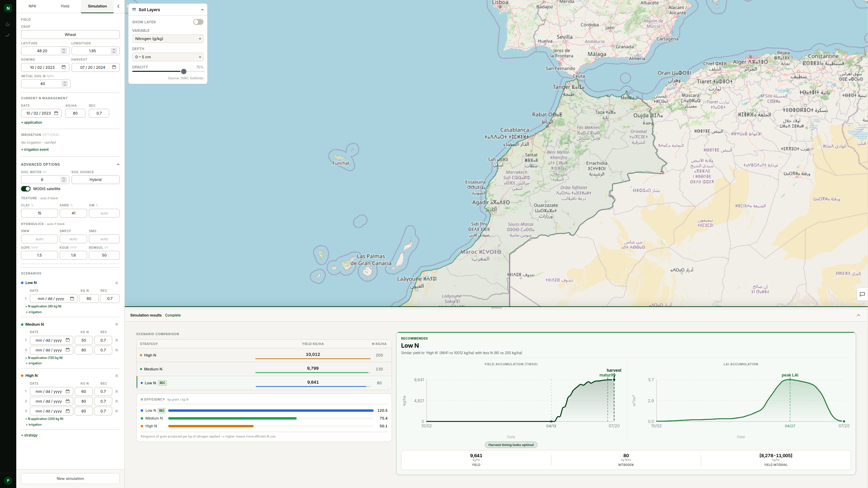Delete High N application row 1
Image resolution: width=868 pixels, height=488 pixels.
(117, 391)
